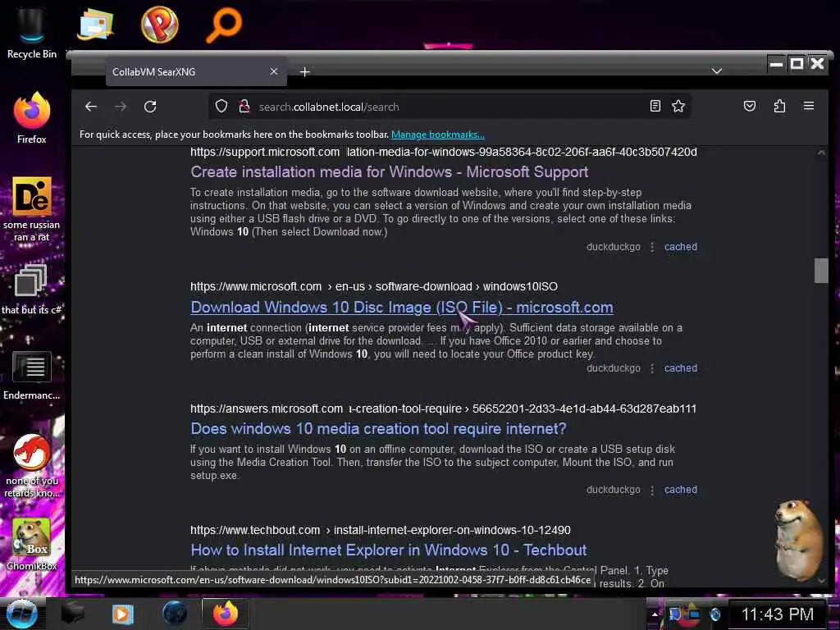Launch the media player taskbar icon

point(122,614)
